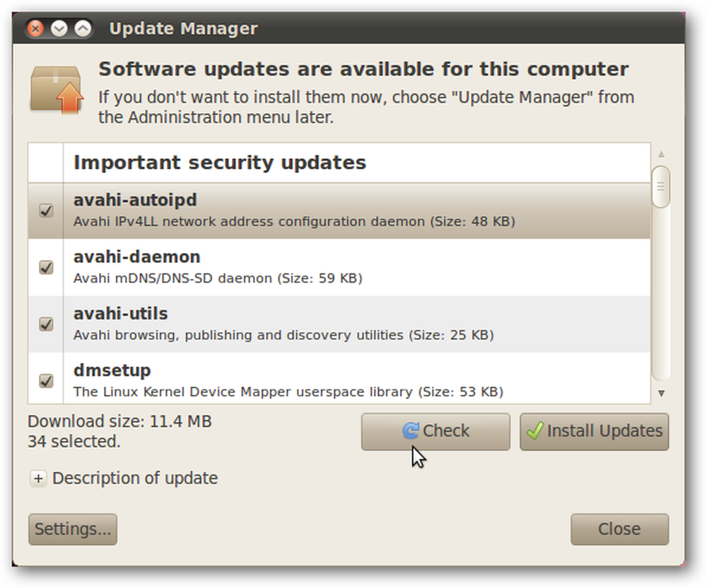Click the green checkmark icon on Install Updates
The height and width of the screenshot is (588, 707).
coord(534,430)
